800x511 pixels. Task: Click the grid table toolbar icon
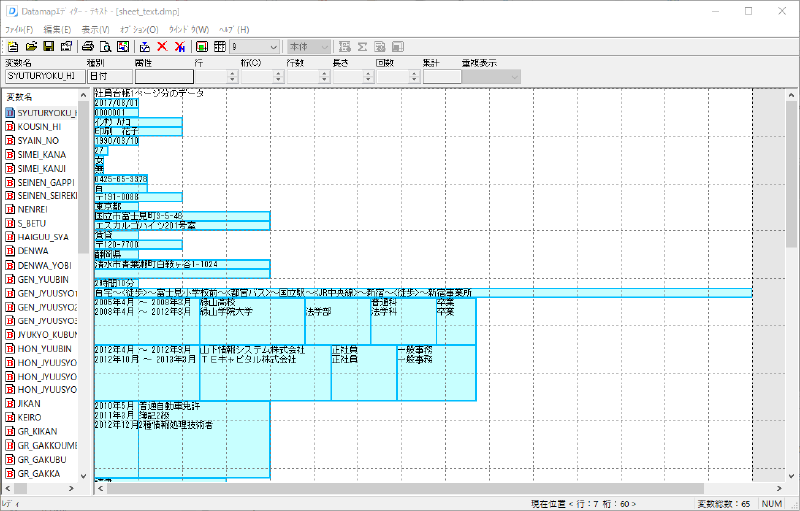(218, 47)
